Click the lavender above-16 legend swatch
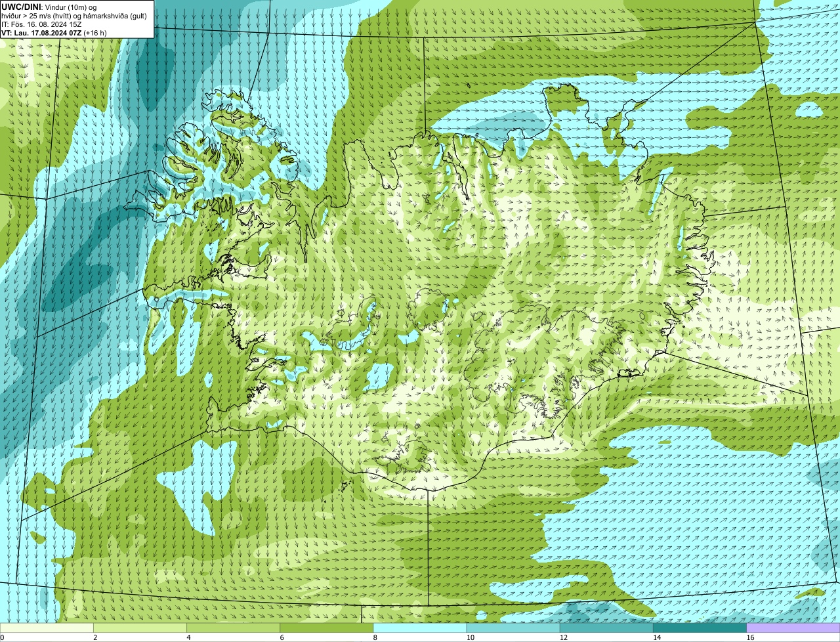The width and height of the screenshot is (840, 642). click(x=793, y=628)
